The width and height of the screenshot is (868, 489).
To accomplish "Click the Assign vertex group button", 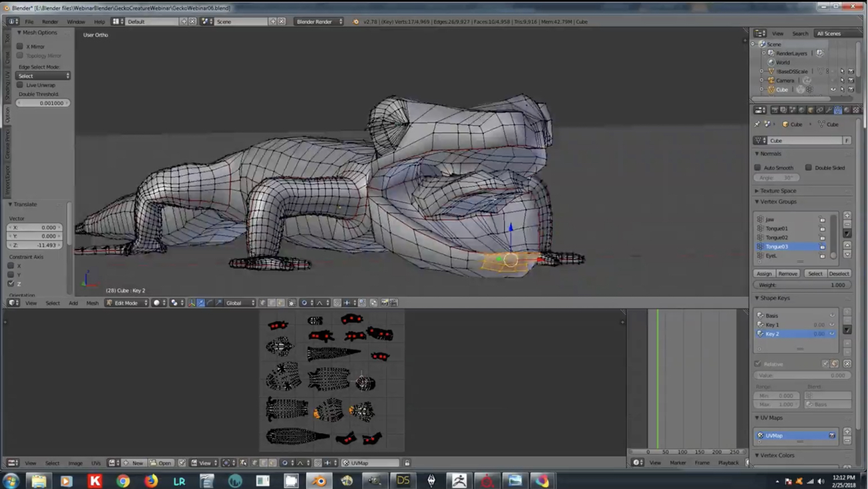I will (x=764, y=273).
